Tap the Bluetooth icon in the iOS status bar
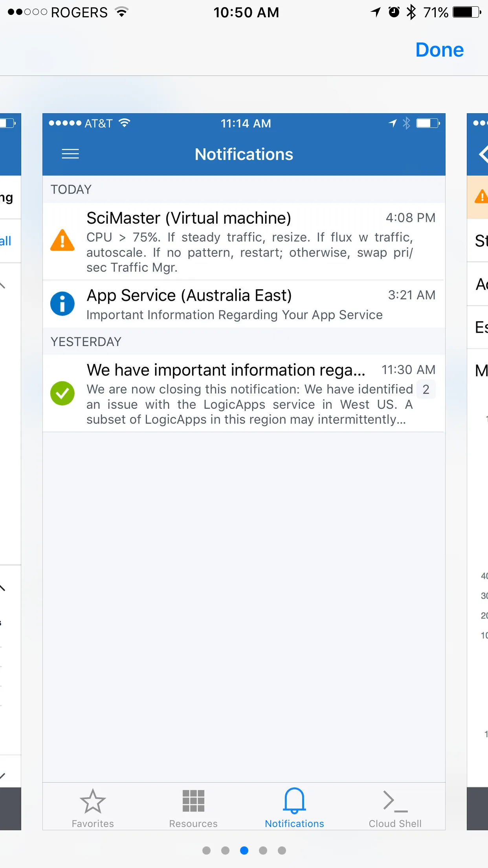 click(x=411, y=12)
